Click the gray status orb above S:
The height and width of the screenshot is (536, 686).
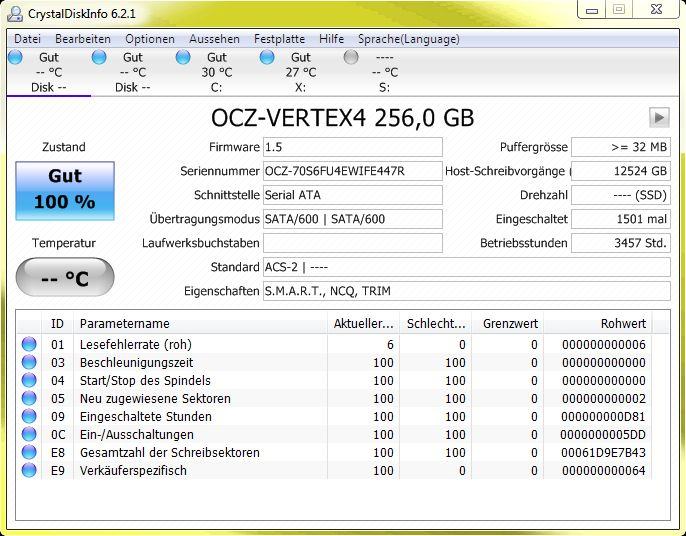point(351,57)
